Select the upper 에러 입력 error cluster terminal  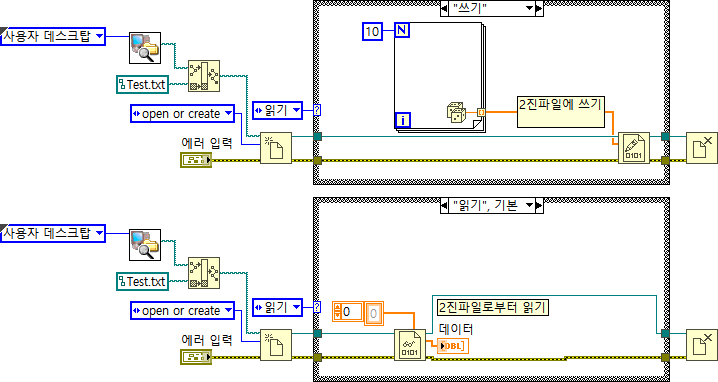[x=196, y=160]
